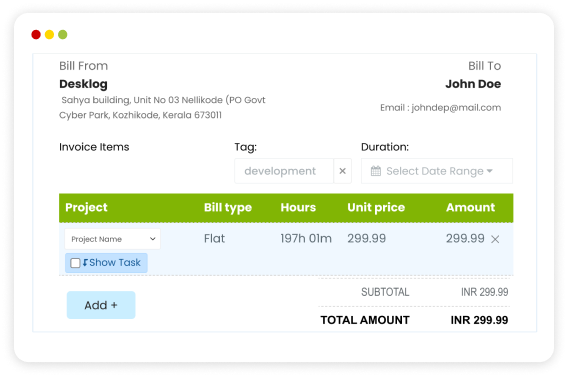The width and height of the screenshot is (568, 378).
Task: Click the calendar icon in Duration field
Action: 376,171
